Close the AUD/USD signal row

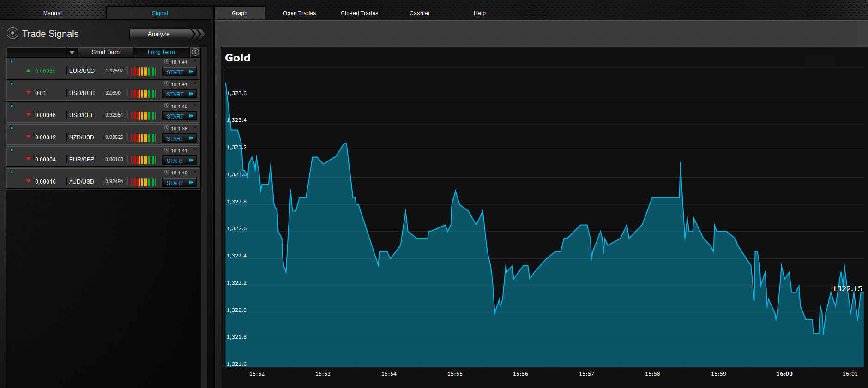(x=195, y=172)
